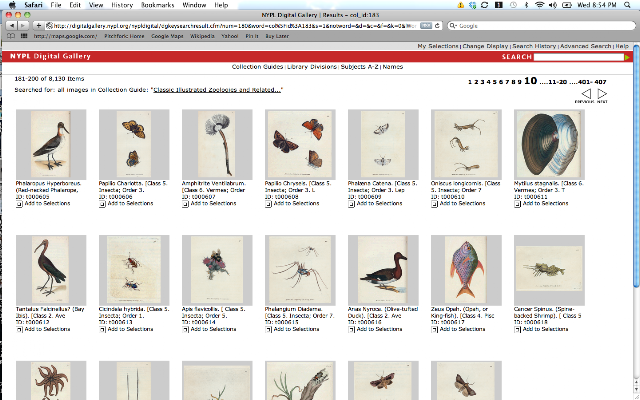Show Top Sites grid icon
Screen dimensions: 640x400
click(24, 36)
